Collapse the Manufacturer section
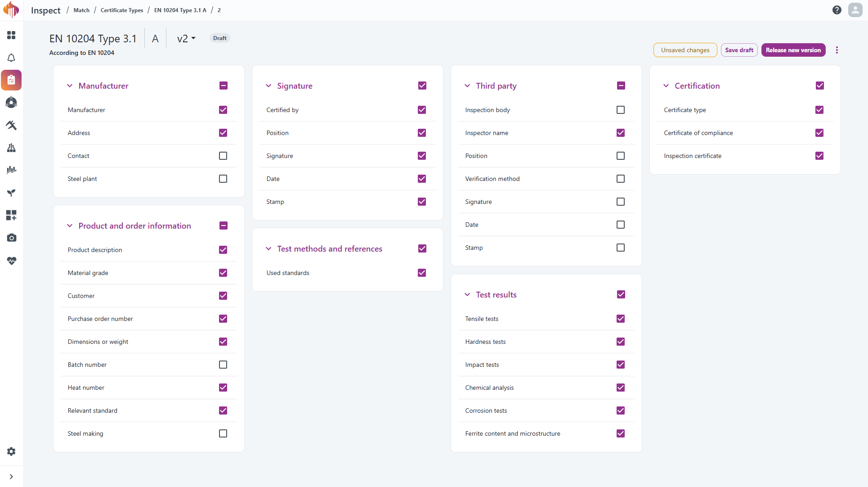This screenshot has height=487, width=868. tap(70, 86)
